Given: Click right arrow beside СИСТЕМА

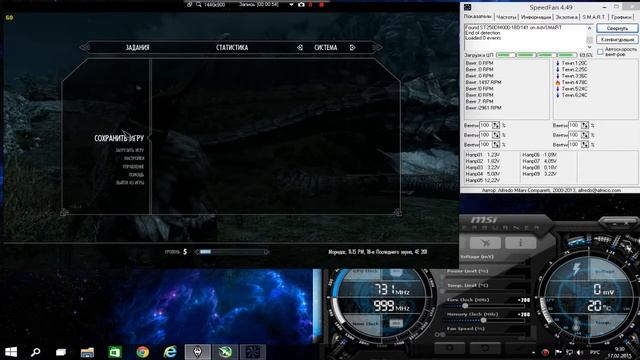Looking at the screenshot, I should pyautogui.click(x=352, y=47).
